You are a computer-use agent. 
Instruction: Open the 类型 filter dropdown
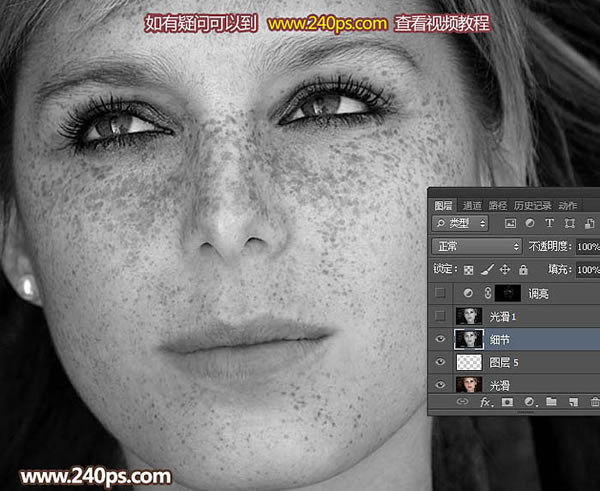pos(460,223)
